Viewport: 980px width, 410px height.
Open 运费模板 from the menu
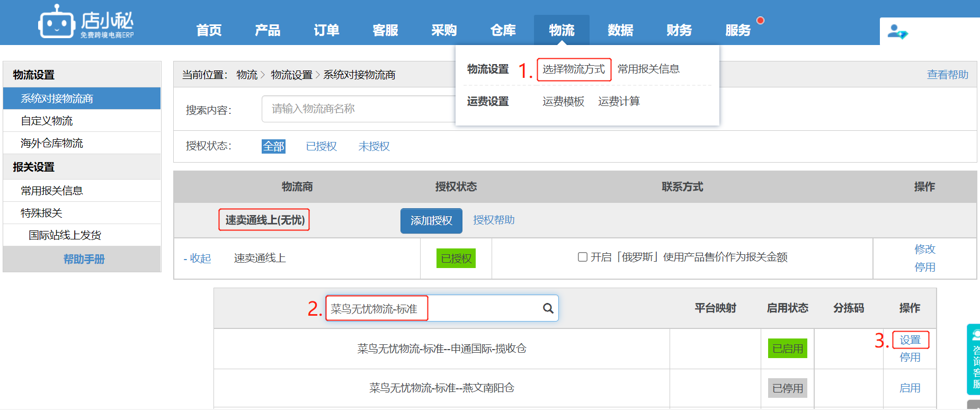coord(563,101)
